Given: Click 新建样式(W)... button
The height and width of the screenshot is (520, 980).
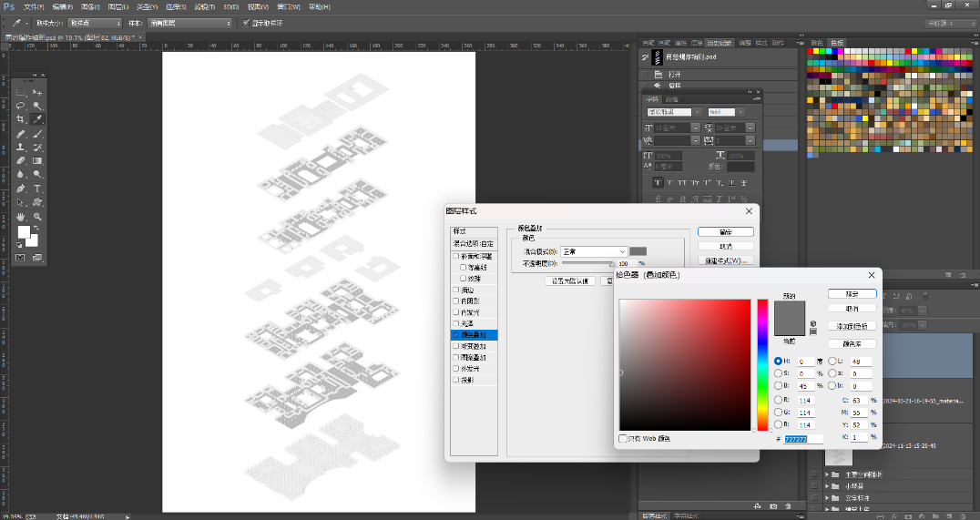Looking at the screenshot, I should (726, 261).
